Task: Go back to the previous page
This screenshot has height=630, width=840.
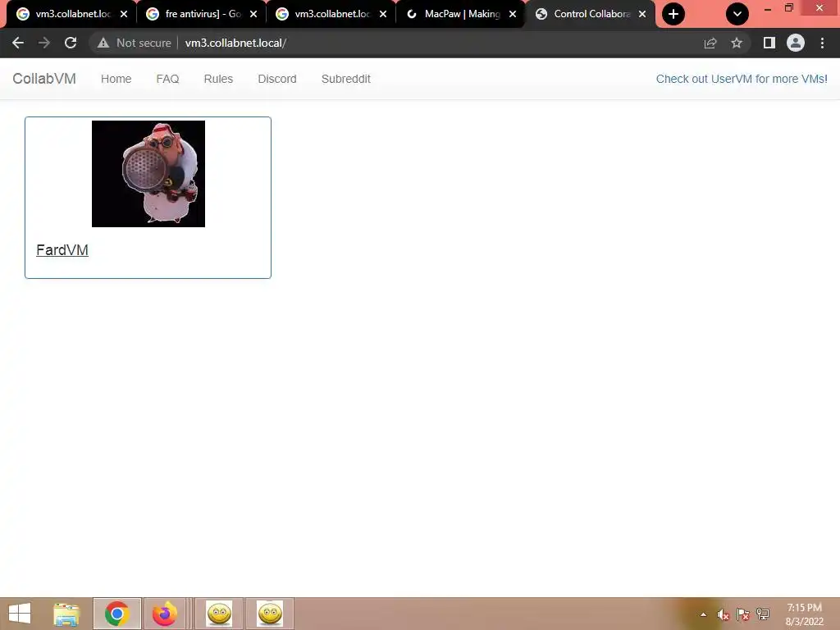Action: [18, 43]
